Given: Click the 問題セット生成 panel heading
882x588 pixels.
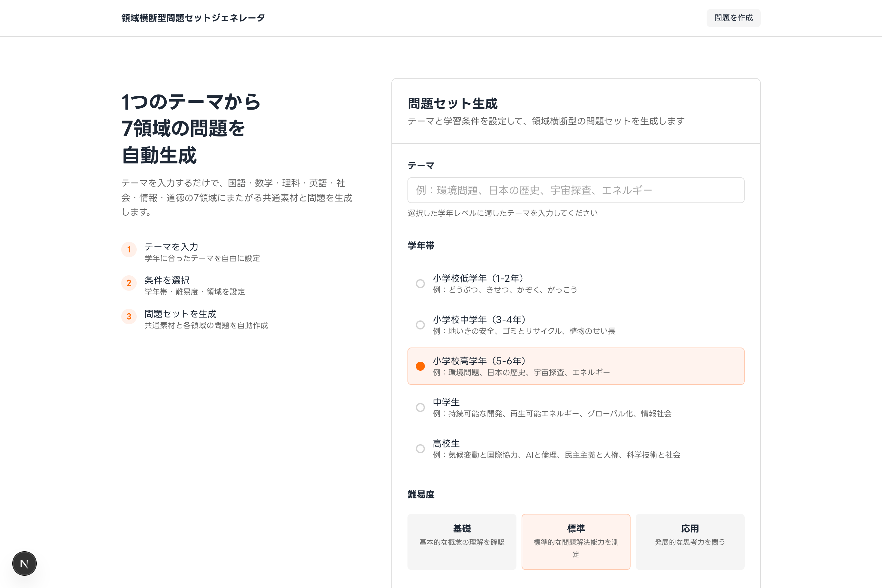Looking at the screenshot, I should click(453, 104).
